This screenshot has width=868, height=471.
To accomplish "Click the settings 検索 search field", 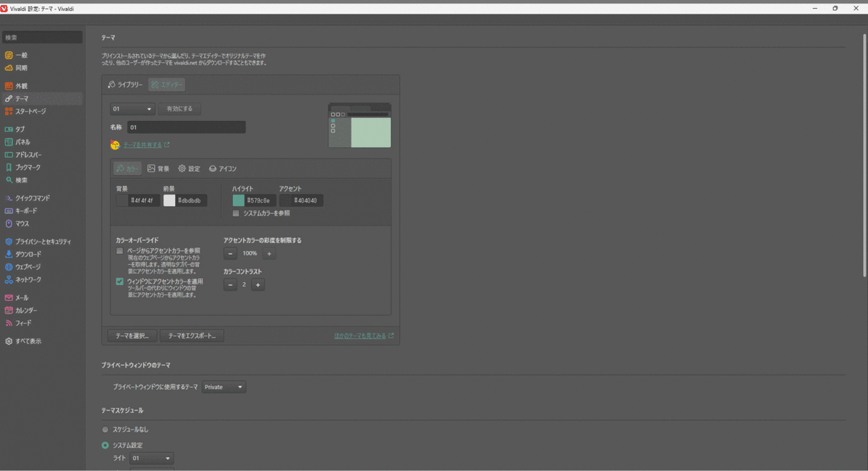I will pos(41,37).
